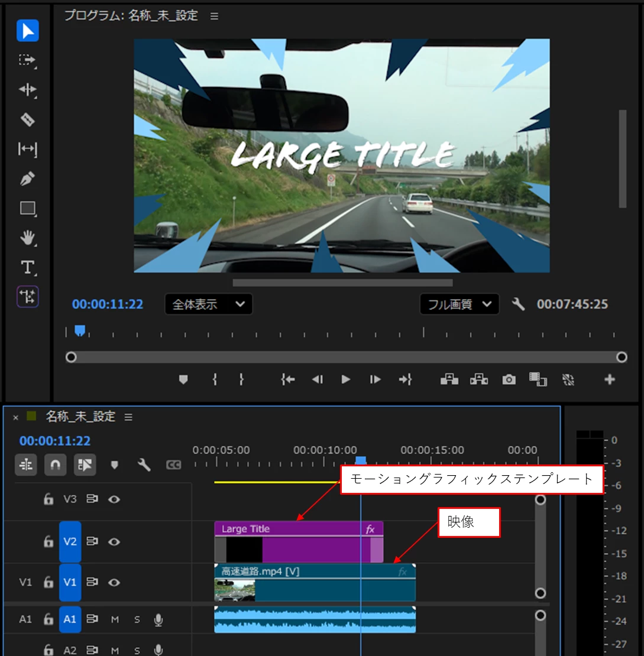Select the Razor tool

tap(28, 119)
